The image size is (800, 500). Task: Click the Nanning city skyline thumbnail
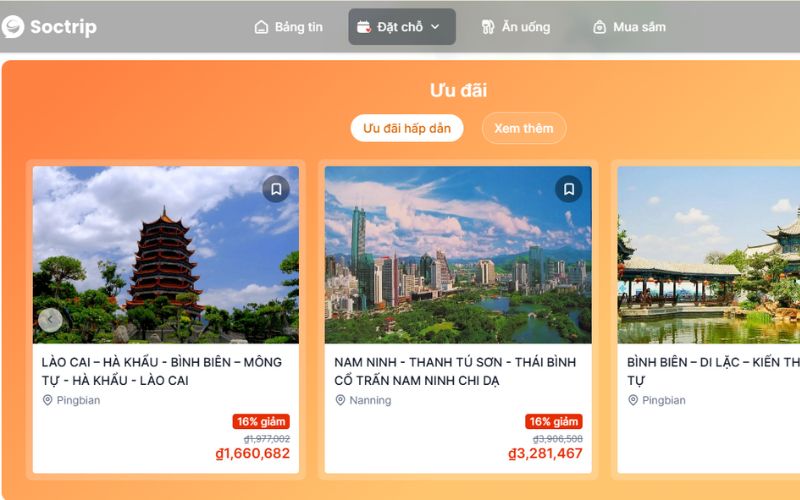point(458,255)
